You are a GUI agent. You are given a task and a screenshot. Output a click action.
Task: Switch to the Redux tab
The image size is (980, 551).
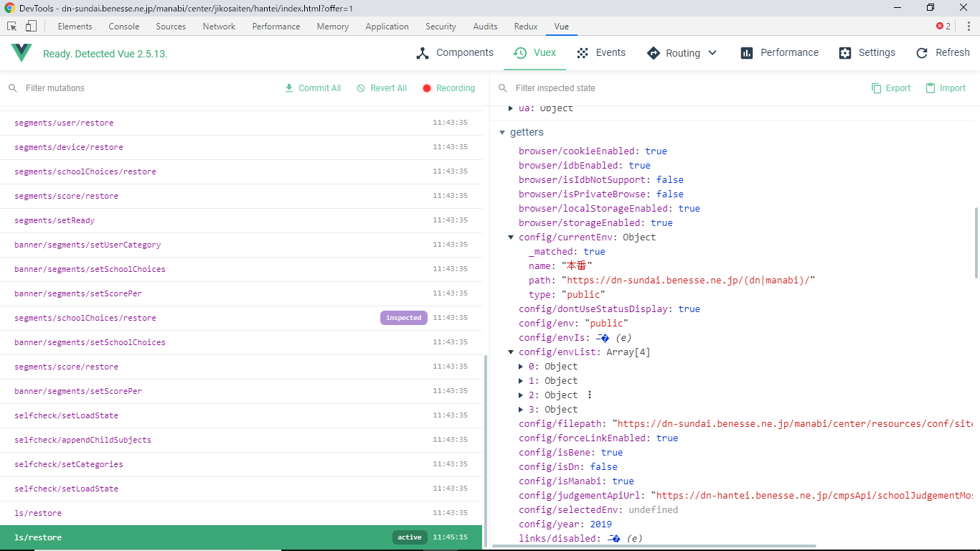pyautogui.click(x=526, y=27)
